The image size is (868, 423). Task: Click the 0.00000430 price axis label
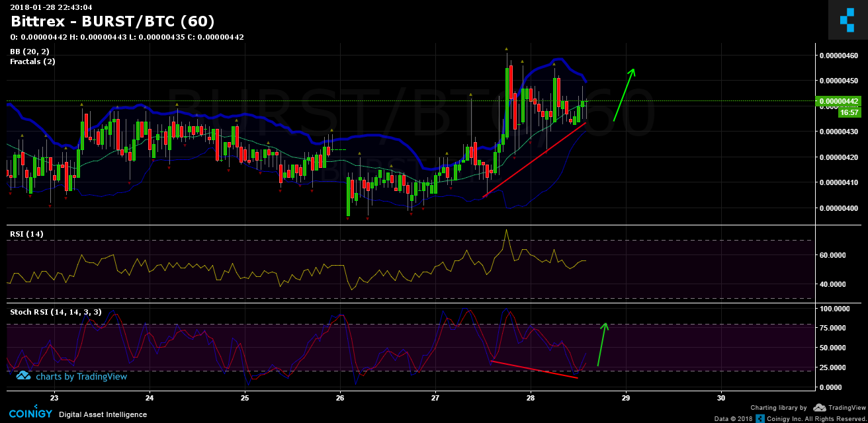pyautogui.click(x=838, y=132)
